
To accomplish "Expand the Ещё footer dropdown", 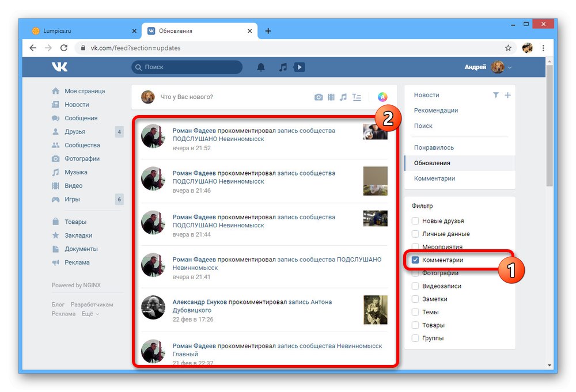I will tap(90, 314).
